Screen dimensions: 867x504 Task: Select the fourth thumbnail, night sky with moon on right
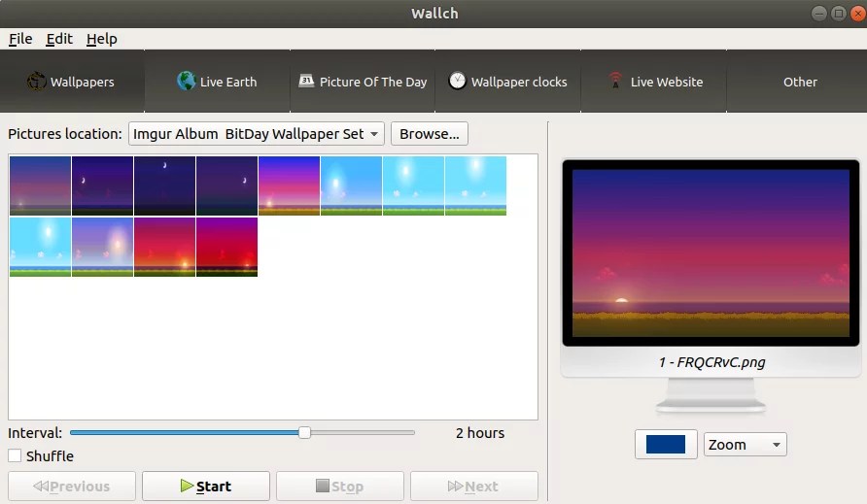pos(226,185)
